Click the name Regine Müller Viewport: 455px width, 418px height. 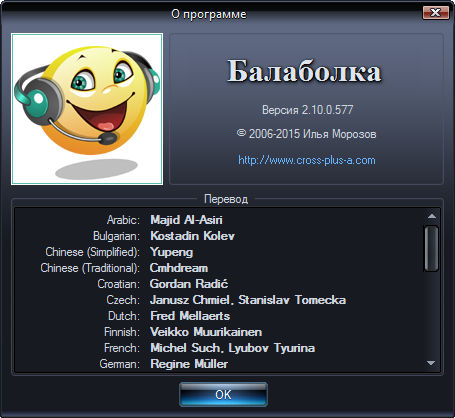tap(189, 364)
